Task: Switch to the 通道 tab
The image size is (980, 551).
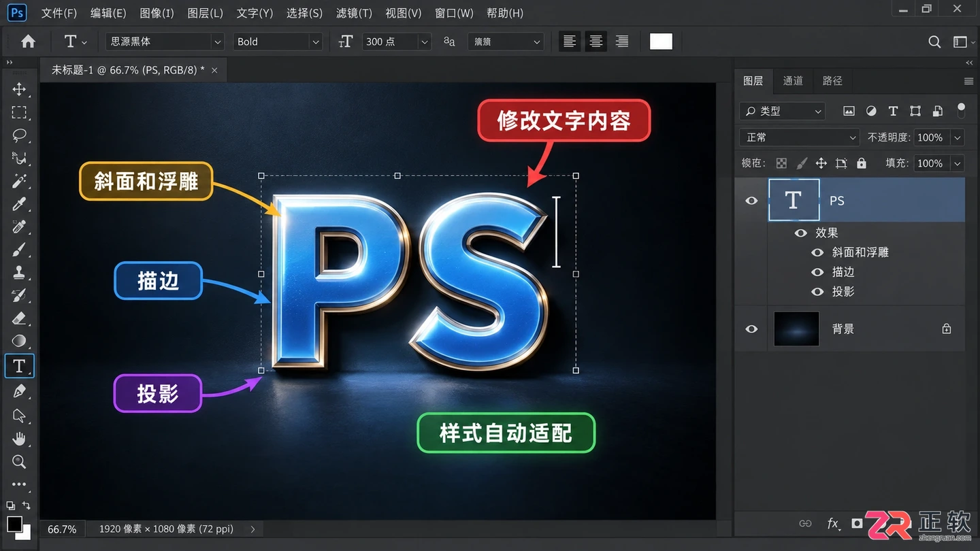Action: click(793, 81)
